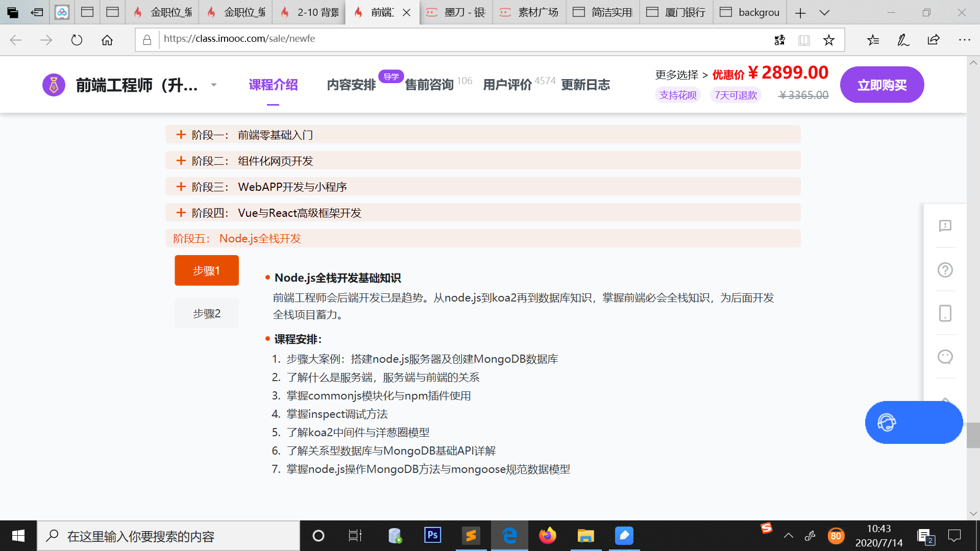This screenshot has width=980, height=551.
Task: Close the active 前端 tab
Action: (x=407, y=13)
